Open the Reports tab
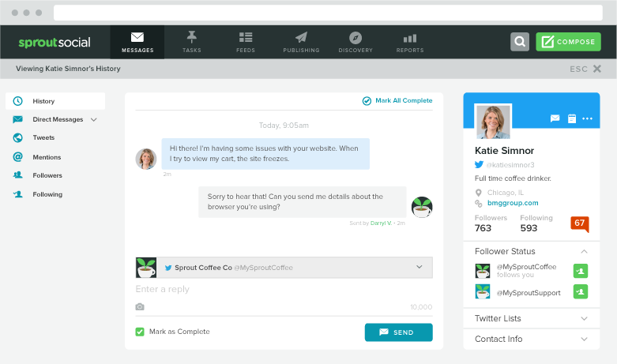The image size is (617, 364). [410, 42]
